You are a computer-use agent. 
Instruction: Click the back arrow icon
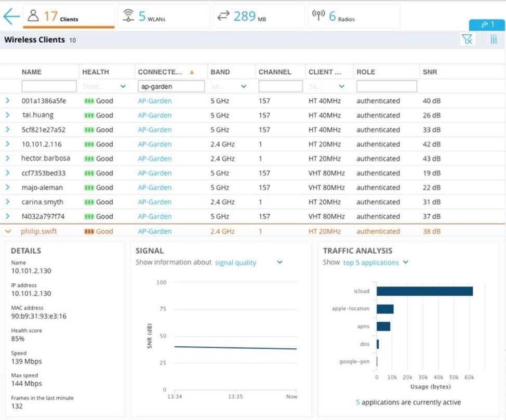tap(11, 16)
